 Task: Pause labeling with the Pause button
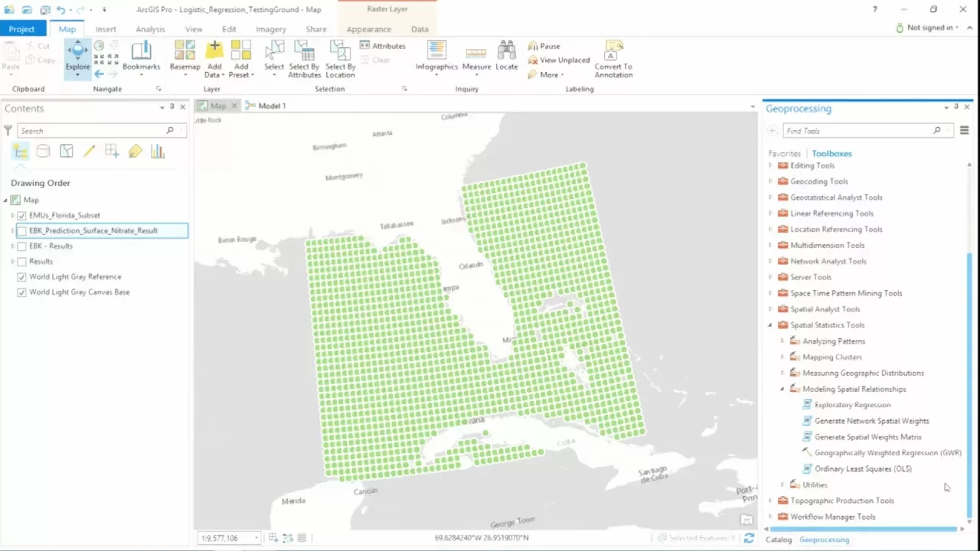[544, 46]
